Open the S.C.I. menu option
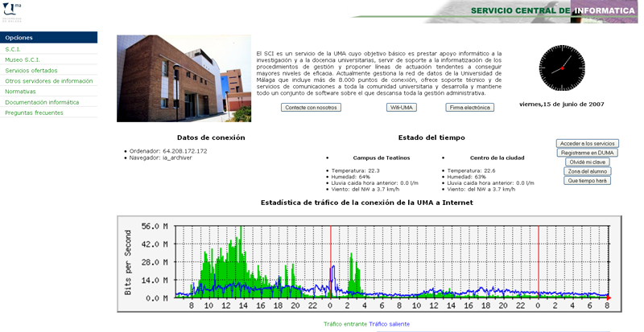This screenshot has width=644, height=332. [13, 49]
